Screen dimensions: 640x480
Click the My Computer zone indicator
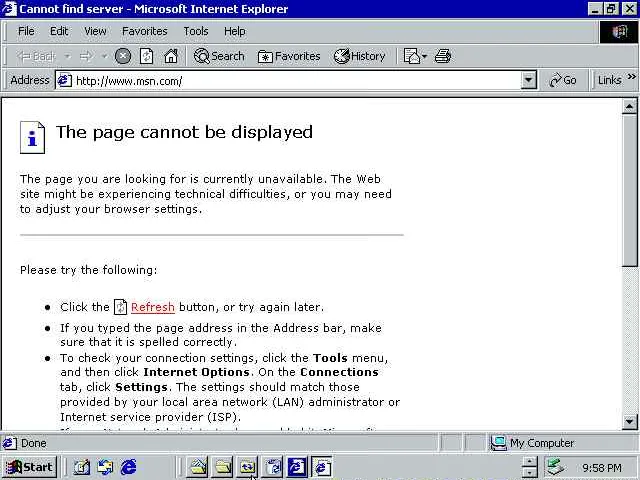[533, 443]
